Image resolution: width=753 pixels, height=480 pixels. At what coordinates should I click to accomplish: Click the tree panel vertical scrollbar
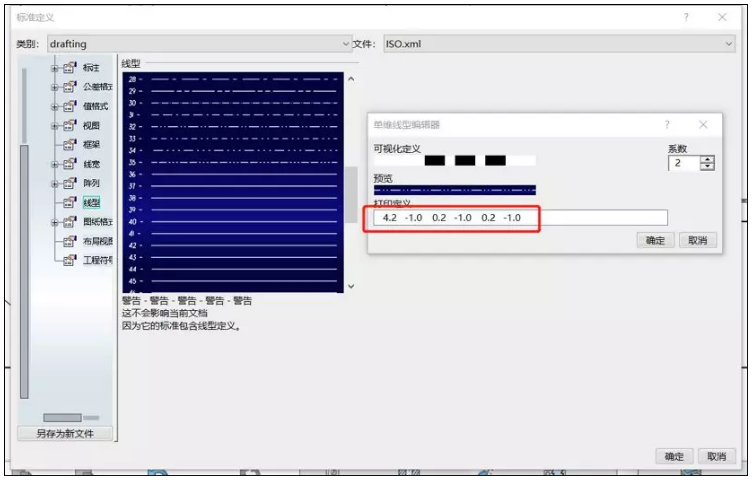tap(24, 271)
